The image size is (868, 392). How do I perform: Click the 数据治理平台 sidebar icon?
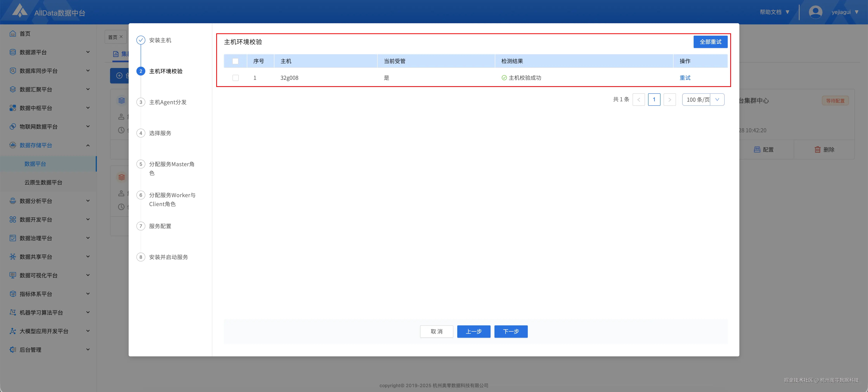pyautogui.click(x=13, y=238)
